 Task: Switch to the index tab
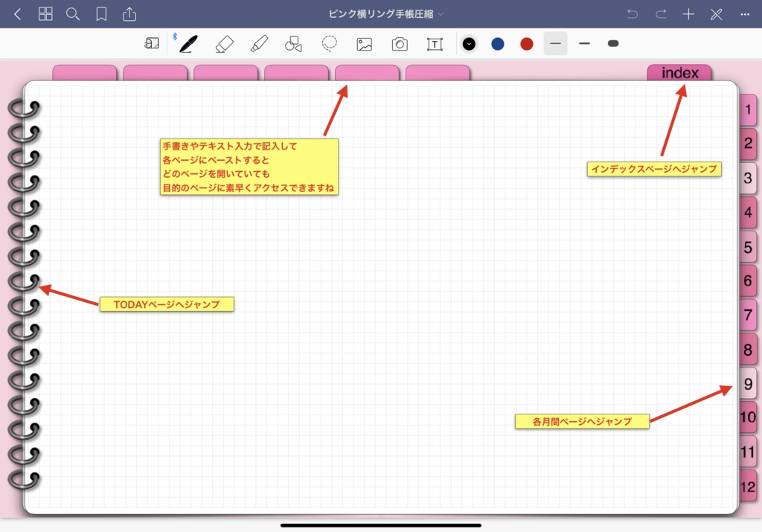point(678,72)
